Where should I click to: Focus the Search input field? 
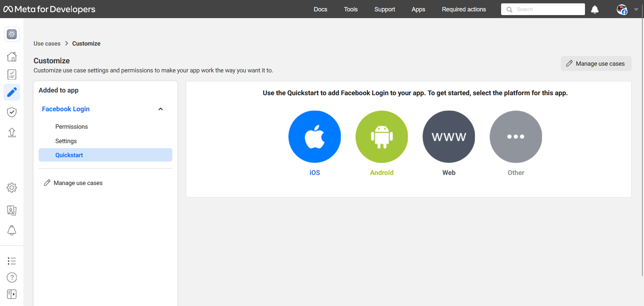543,9
